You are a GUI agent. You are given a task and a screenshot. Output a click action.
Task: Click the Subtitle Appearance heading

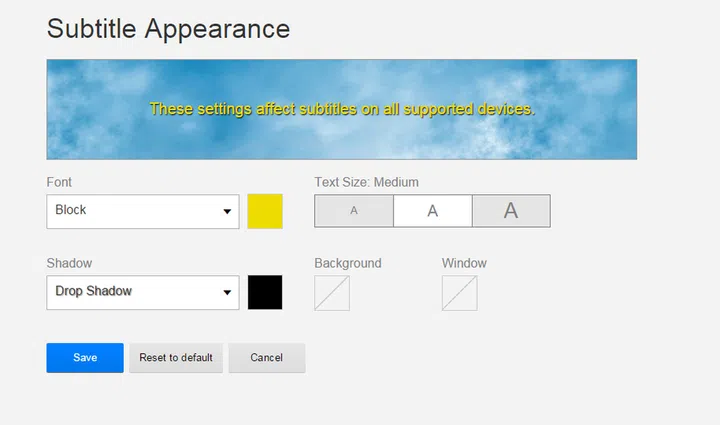(x=168, y=28)
